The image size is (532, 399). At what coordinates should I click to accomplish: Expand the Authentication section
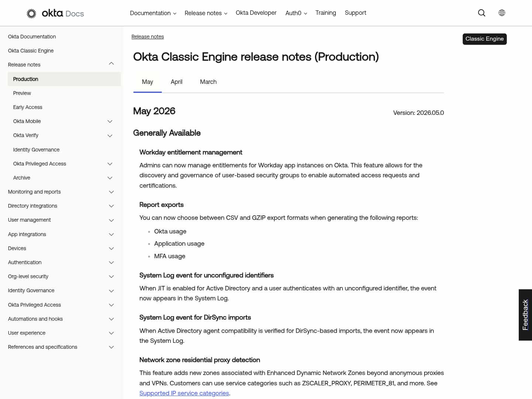pos(111,263)
